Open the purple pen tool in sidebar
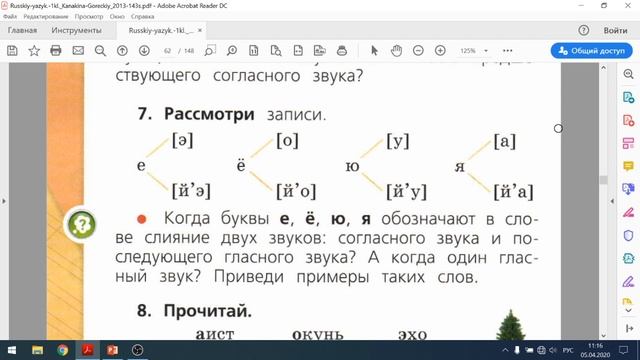Viewport: 640px width, 360px height. tap(629, 282)
